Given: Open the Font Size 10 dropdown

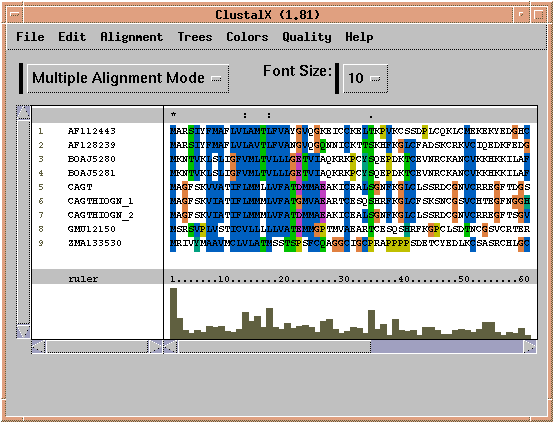Looking at the screenshot, I should [x=365, y=78].
